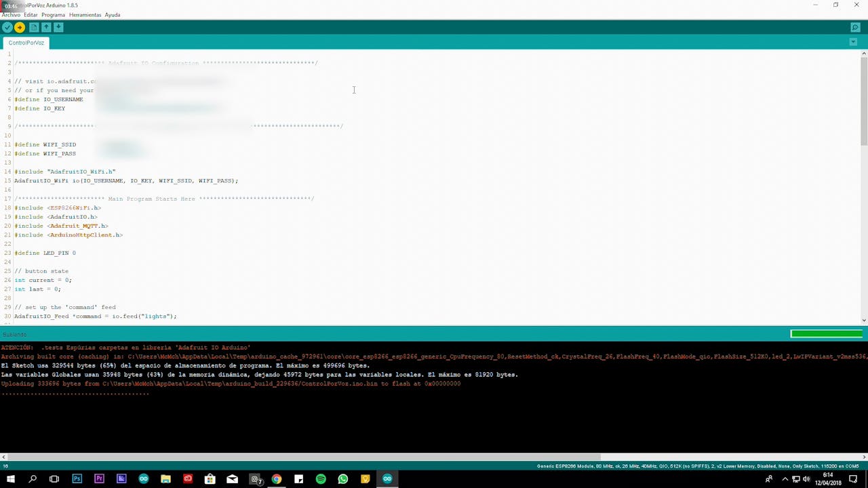This screenshot has width=868, height=488.
Task: Create a new sketch with the New icon
Action: tap(34, 27)
